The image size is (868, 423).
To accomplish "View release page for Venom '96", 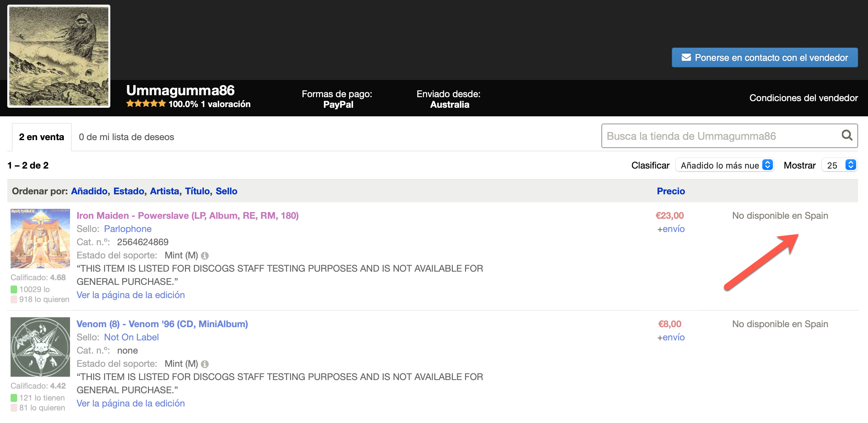I will 131,404.
